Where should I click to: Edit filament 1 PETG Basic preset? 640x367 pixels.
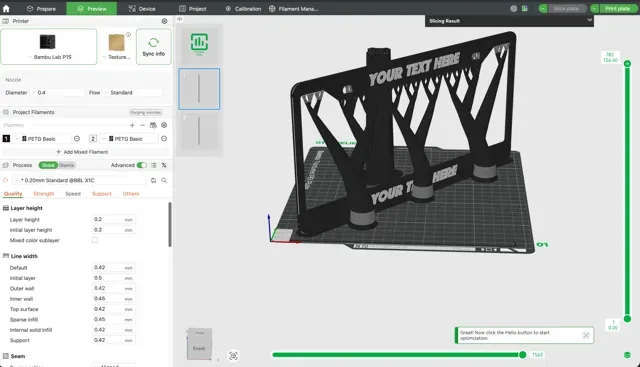(x=77, y=139)
